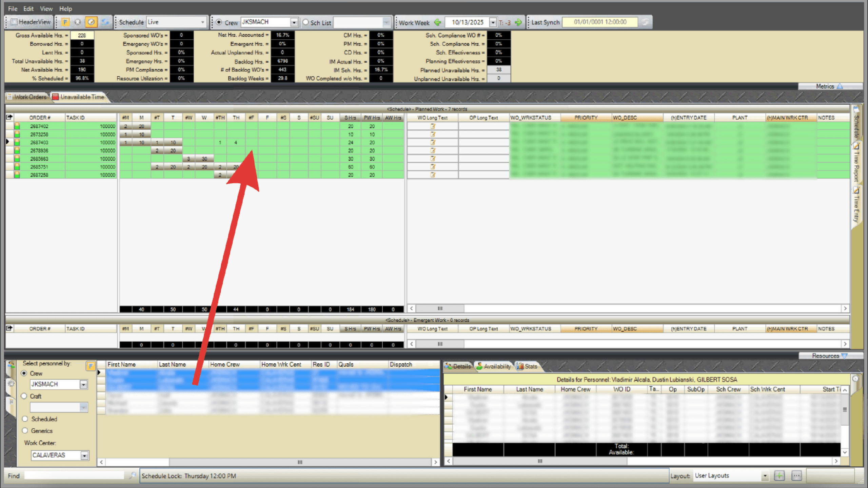
Task: Click the Find search magnifier icon
Action: pos(133,475)
